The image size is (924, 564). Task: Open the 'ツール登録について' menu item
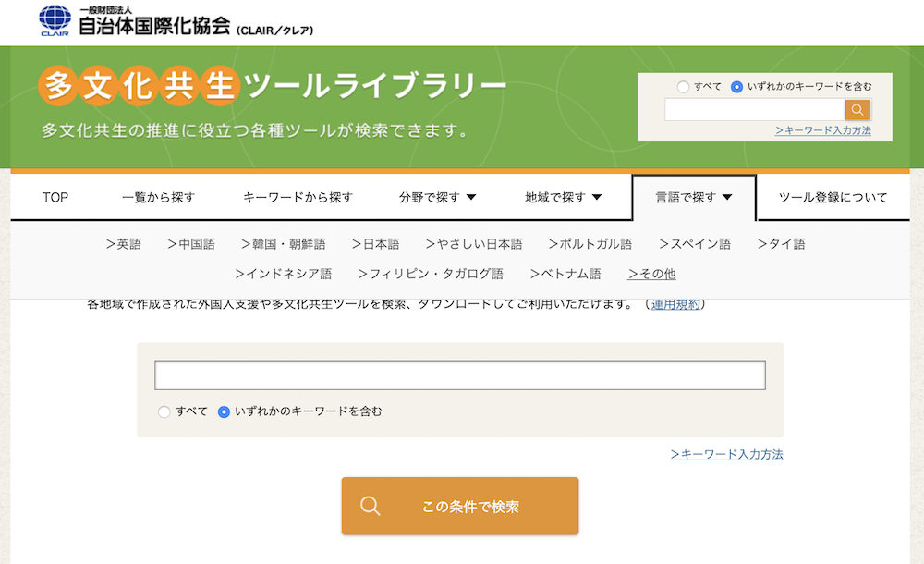(x=833, y=197)
